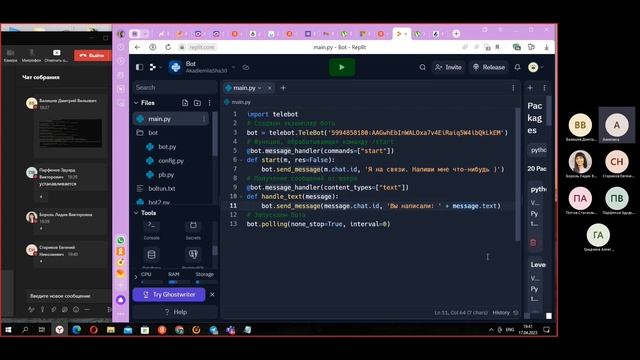Click the CPU usage bar

click(x=151, y=282)
